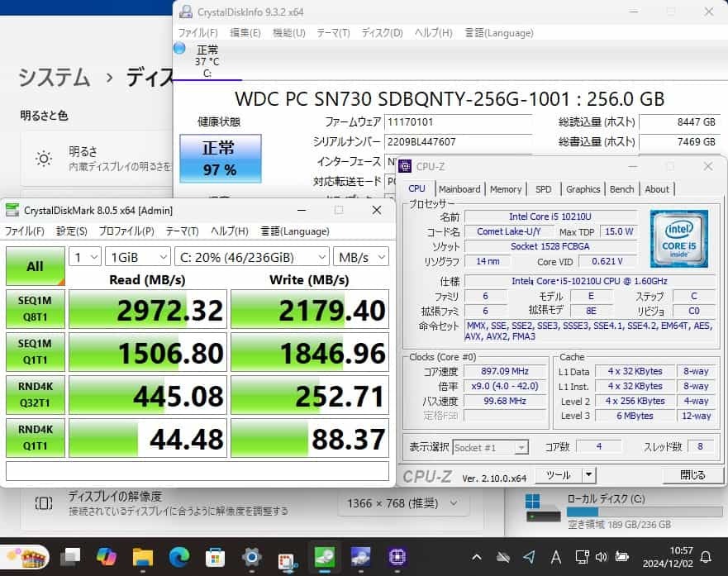Open CrystalDiskMark 言語(Language) menu
This screenshot has height=576, width=728.
click(x=295, y=231)
